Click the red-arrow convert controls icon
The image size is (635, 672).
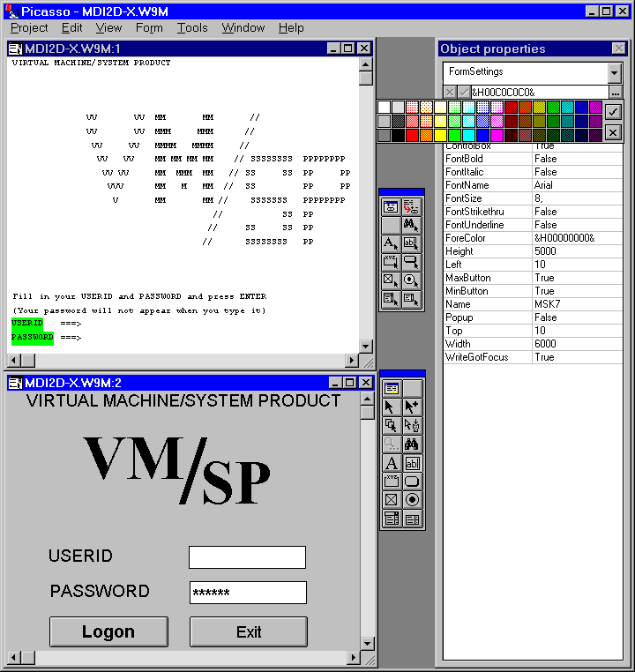(x=411, y=207)
